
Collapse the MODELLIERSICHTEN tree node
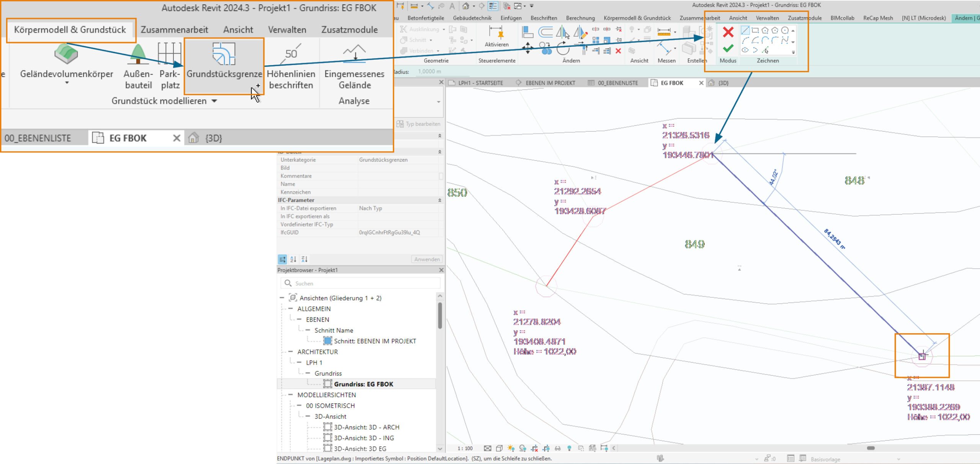coord(290,395)
